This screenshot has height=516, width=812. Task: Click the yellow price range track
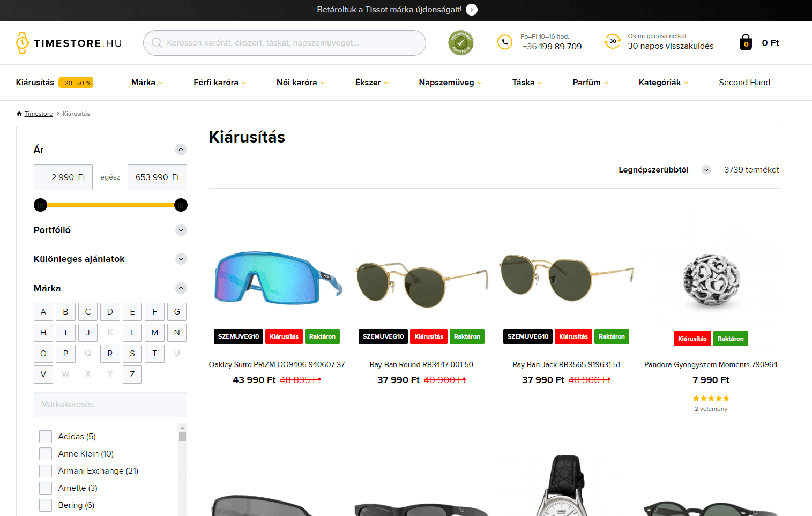(x=110, y=205)
